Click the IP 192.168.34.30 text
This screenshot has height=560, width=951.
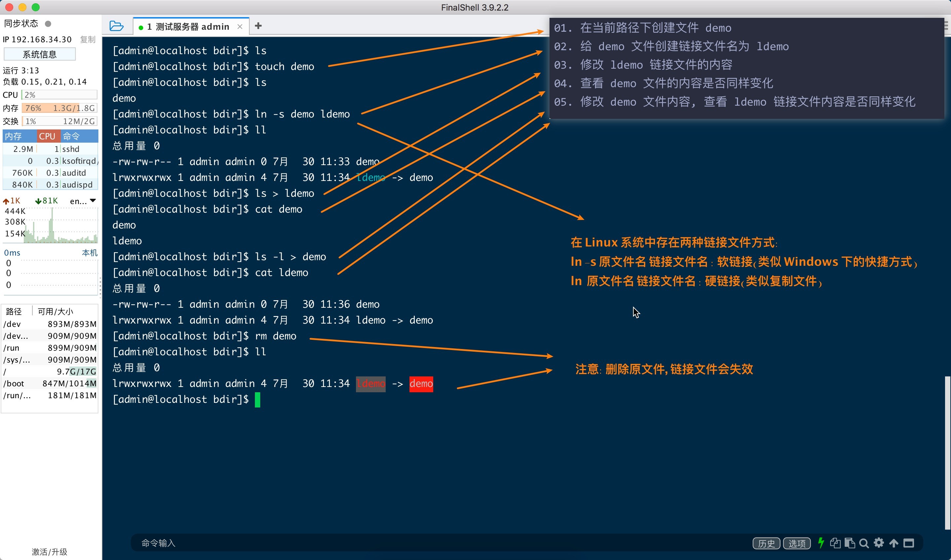coord(37,39)
